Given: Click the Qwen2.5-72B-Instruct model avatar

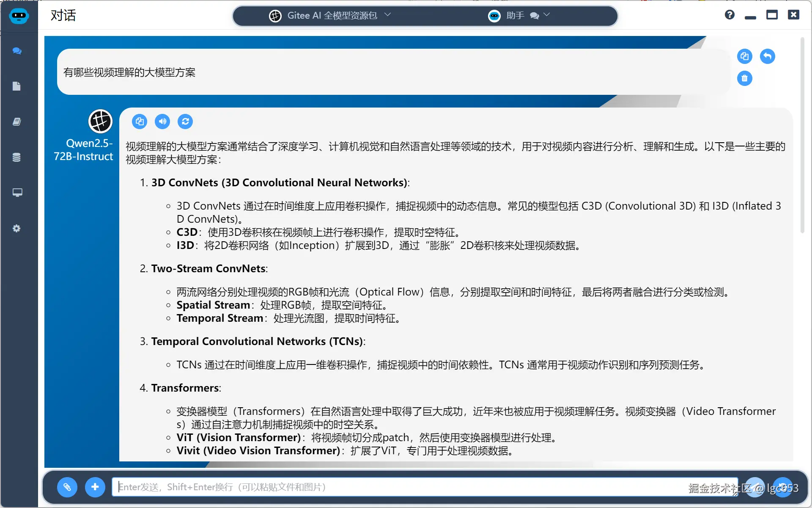Looking at the screenshot, I should tap(100, 121).
